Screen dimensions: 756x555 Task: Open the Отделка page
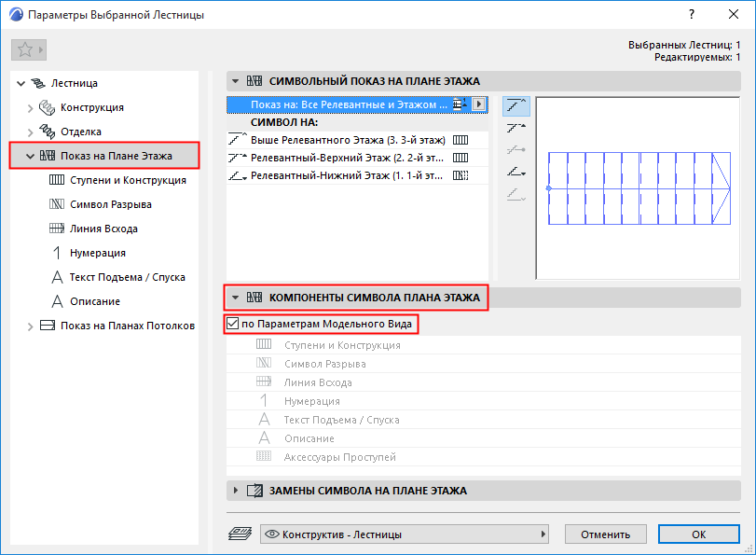coord(81,132)
